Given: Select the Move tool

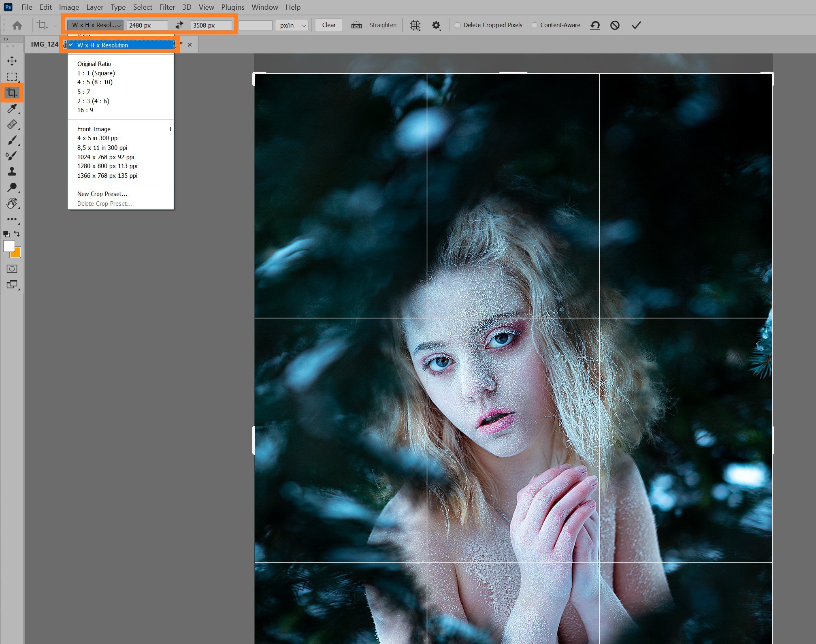Looking at the screenshot, I should coord(12,61).
